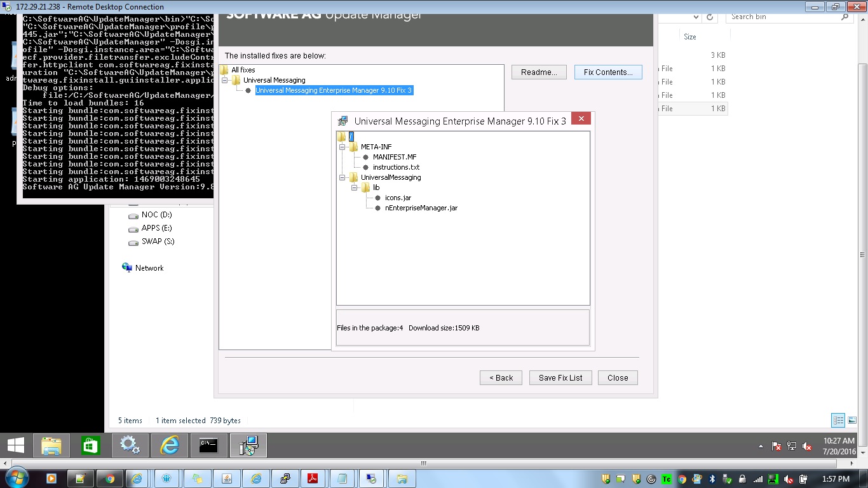Click the 'Files in the package:4' text

tap(370, 328)
